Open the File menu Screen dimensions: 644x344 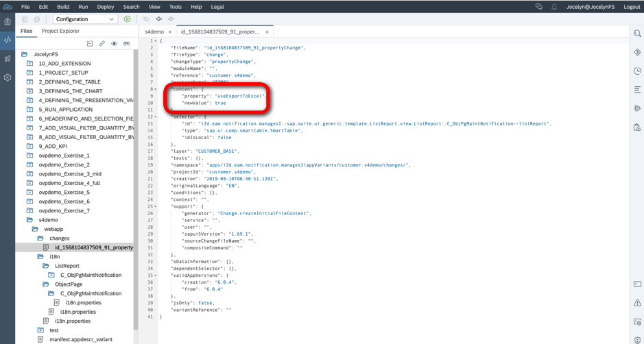click(25, 7)
